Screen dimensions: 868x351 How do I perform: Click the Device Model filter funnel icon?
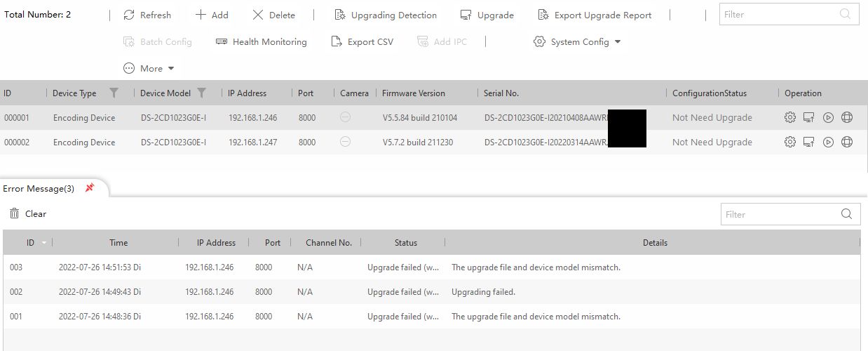coord(202,93)
